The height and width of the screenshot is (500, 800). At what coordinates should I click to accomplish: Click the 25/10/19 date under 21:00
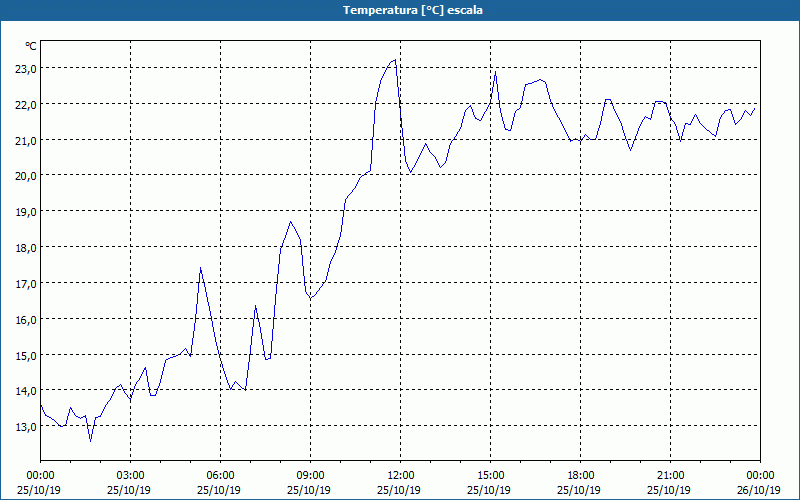tap(669, 490)
